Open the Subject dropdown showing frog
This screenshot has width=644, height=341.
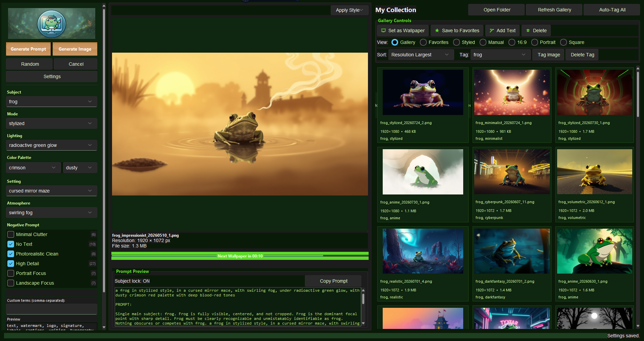coord(51,102)
